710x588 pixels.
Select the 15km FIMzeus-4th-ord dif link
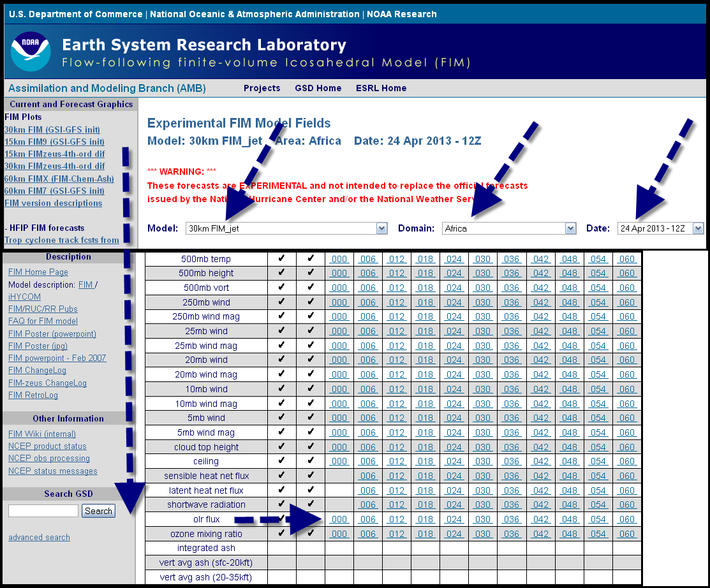pyautogui.click(x=54, y=154)
